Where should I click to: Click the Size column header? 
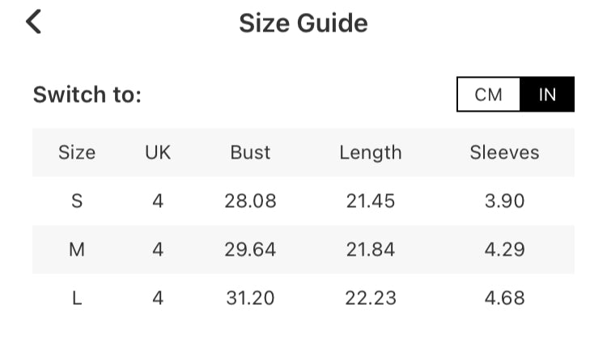[77, 152]
